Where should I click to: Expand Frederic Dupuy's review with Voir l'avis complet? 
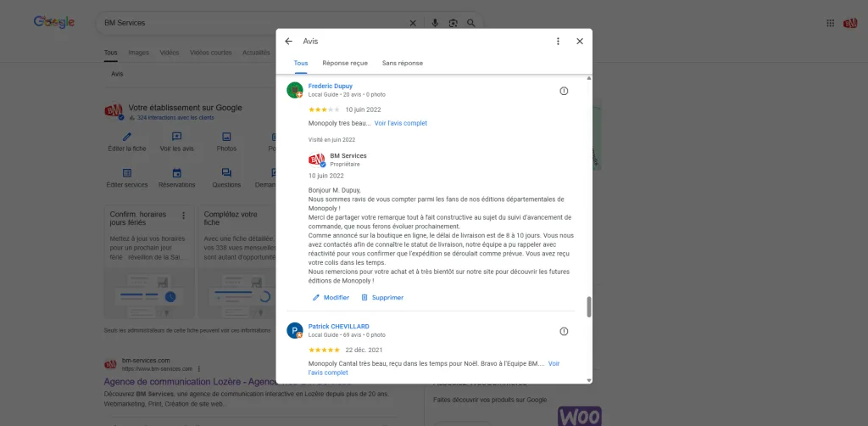point(401,123)
